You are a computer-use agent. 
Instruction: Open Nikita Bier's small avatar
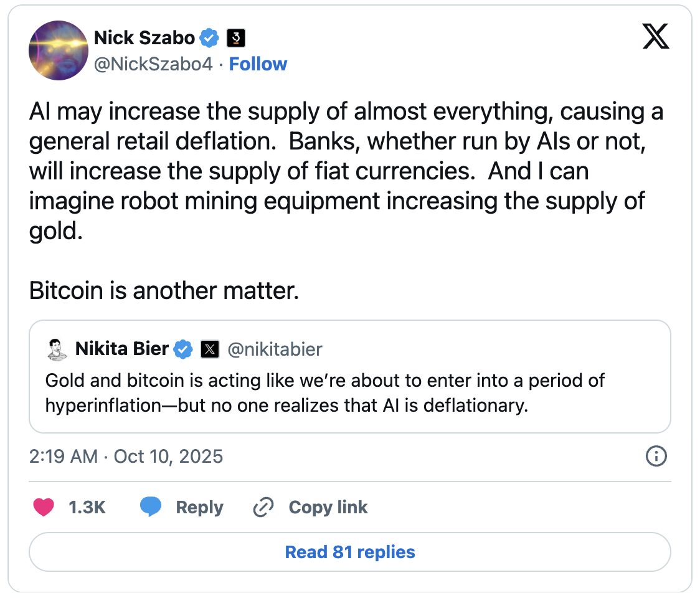57,349
